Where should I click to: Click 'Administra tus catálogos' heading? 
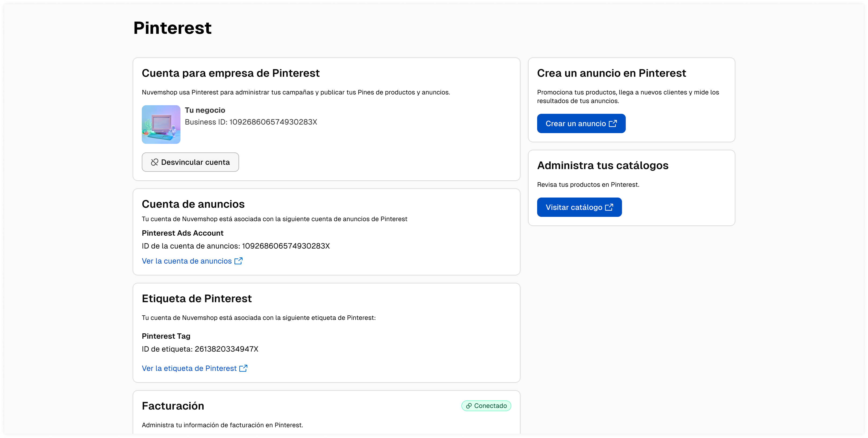pos(602,165)
